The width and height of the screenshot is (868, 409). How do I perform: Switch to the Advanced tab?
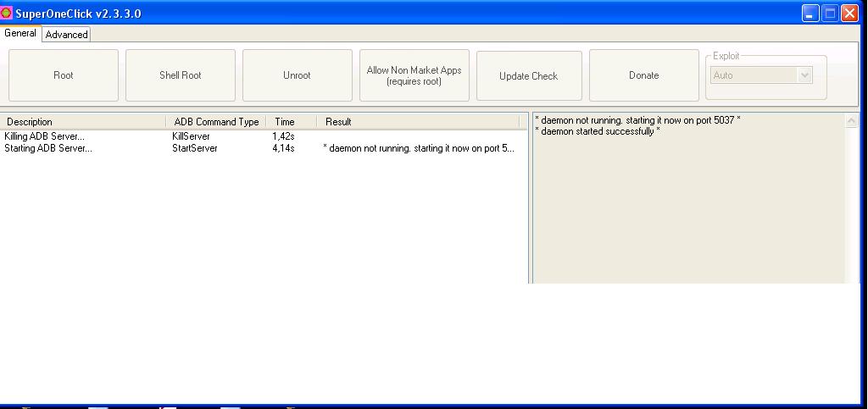[66, 34]
